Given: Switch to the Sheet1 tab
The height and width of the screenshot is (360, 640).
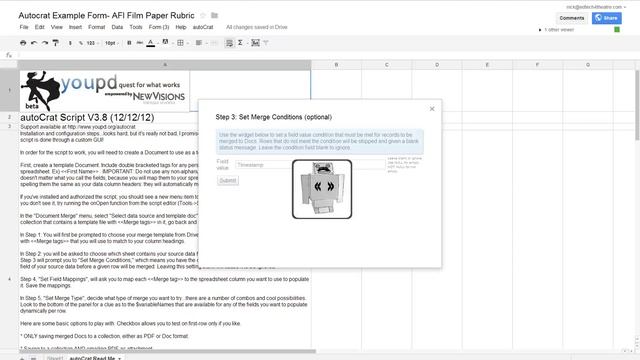Looking at the screenshot, I should [55, 358].
